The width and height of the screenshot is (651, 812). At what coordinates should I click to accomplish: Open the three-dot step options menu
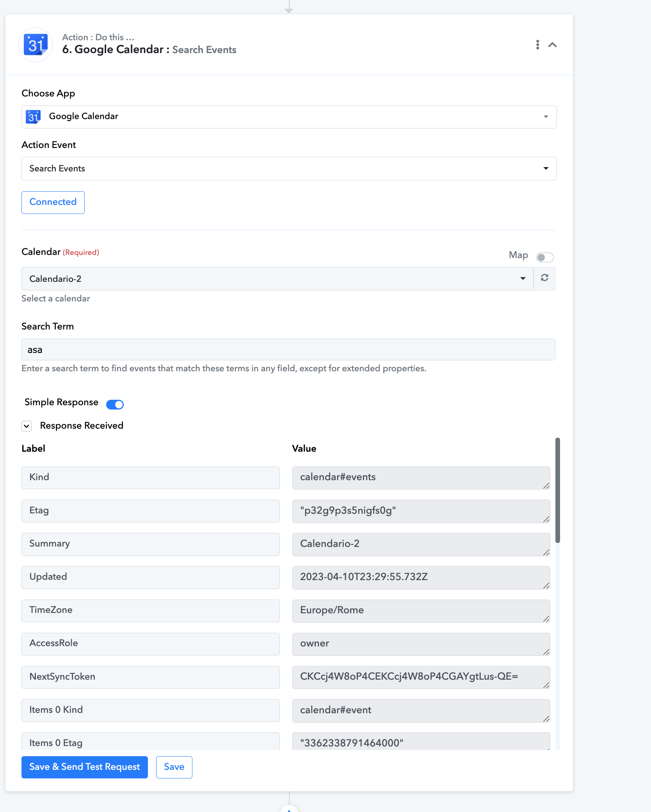click(x=538, y=45)
